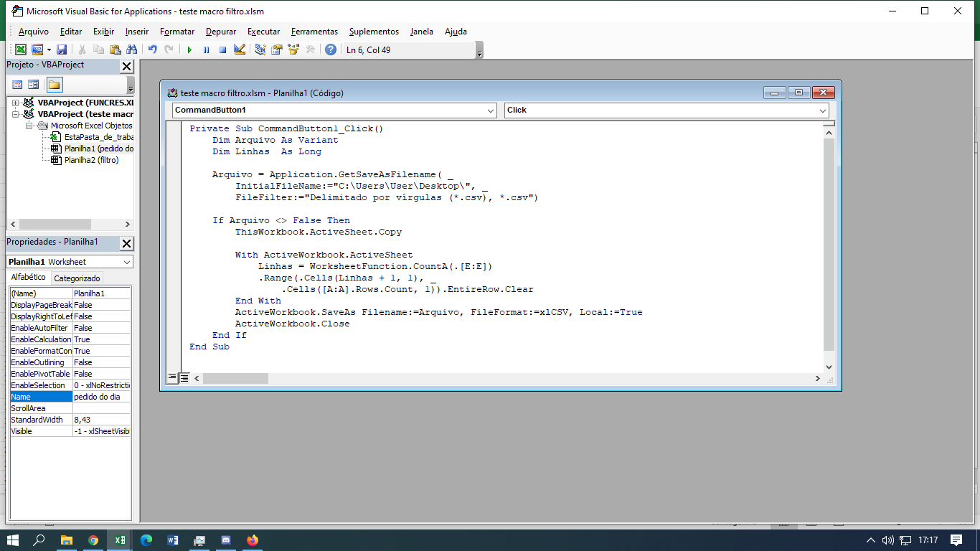Close the Projeto - VBAProject panel

click(126, 66)
